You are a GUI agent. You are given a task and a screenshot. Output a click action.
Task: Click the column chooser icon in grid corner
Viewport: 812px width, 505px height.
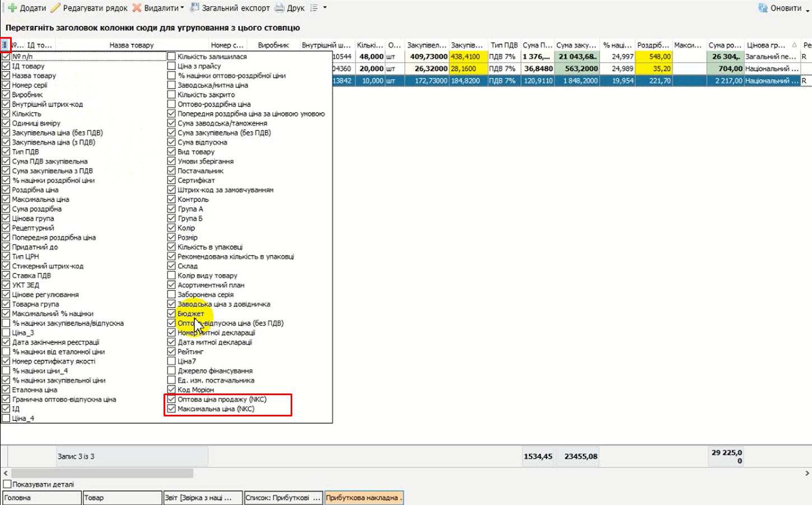tap(4, 45)
